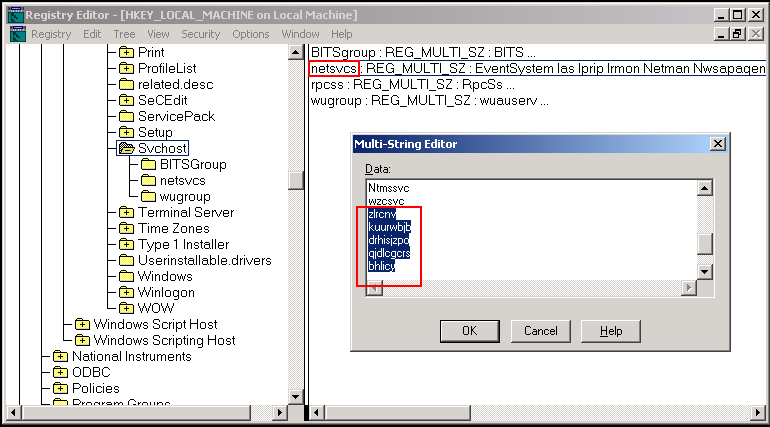Expand the Type 1 Installer key
This screenshot has height=427, width=770.
point(126,244)
